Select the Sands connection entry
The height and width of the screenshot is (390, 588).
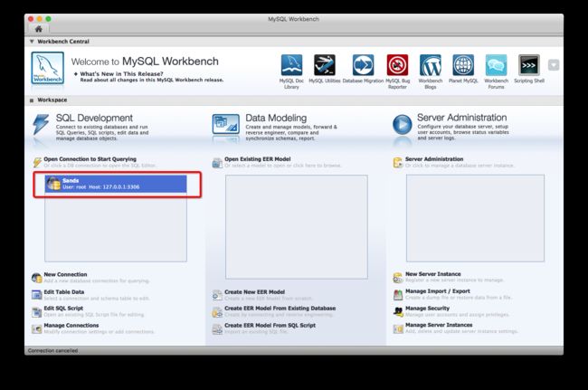click(116, 184)
